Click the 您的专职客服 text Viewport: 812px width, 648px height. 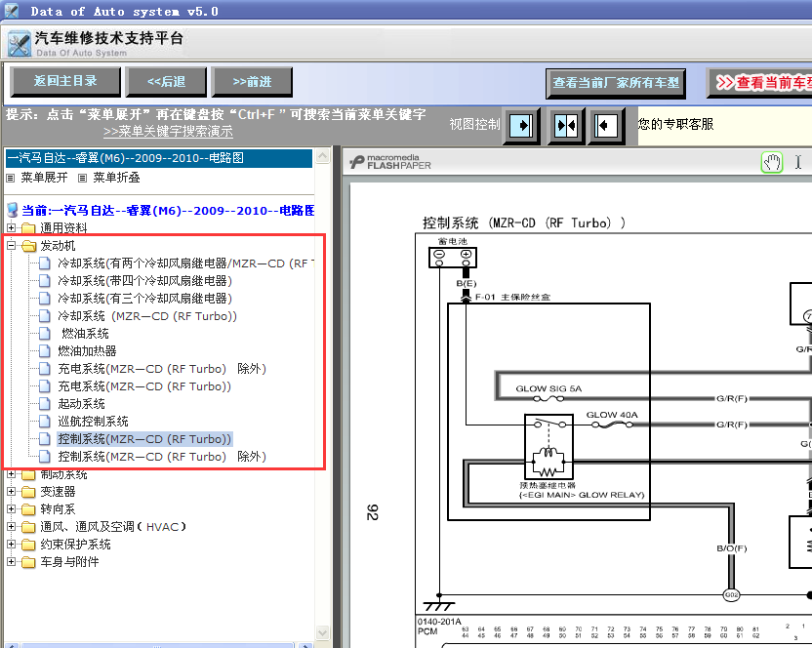(x=675, y=124)
